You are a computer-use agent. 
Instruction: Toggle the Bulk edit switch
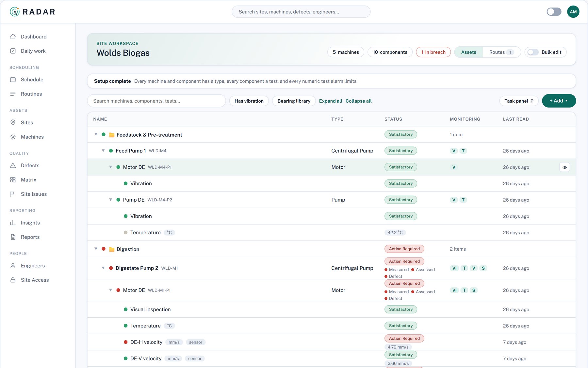[x=533, y=52]
